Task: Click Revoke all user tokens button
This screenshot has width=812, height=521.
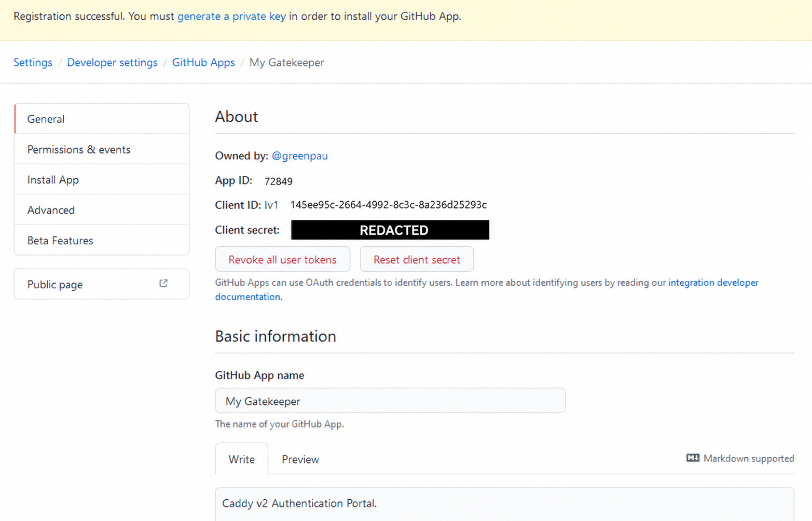Action: pyautogui.click(x=283, y=259)
